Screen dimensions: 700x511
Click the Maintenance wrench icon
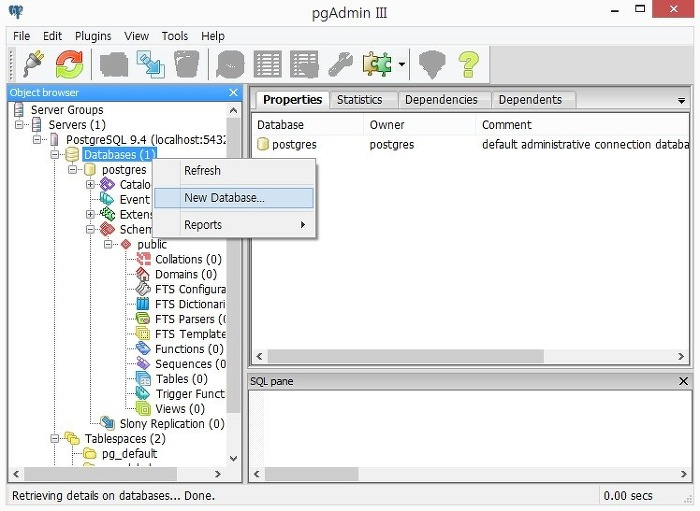tap(340, 64)
